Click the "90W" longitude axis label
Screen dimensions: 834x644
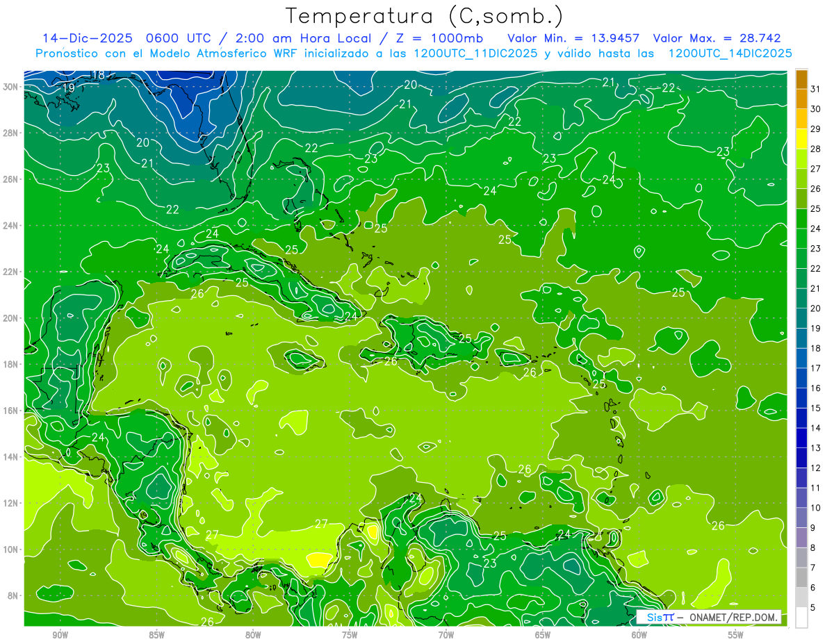60,635
